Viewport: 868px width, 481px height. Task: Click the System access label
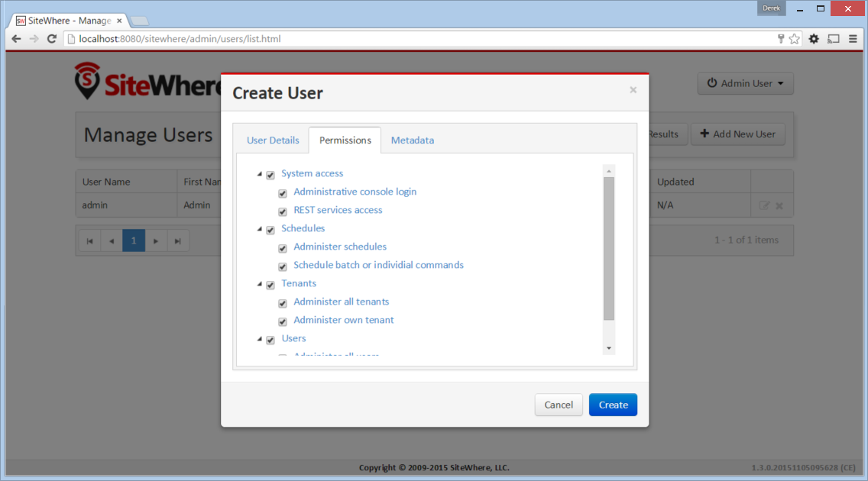click(313, 173)
